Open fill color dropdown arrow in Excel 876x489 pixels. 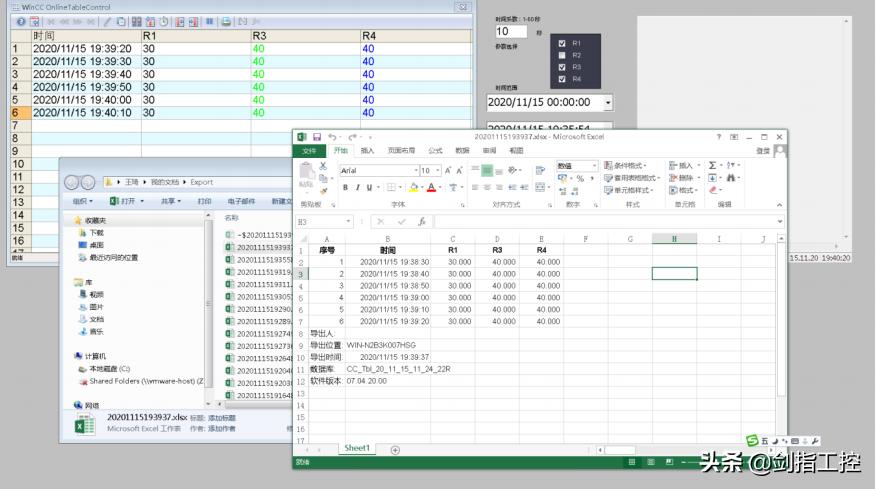(x=422, y=187)
